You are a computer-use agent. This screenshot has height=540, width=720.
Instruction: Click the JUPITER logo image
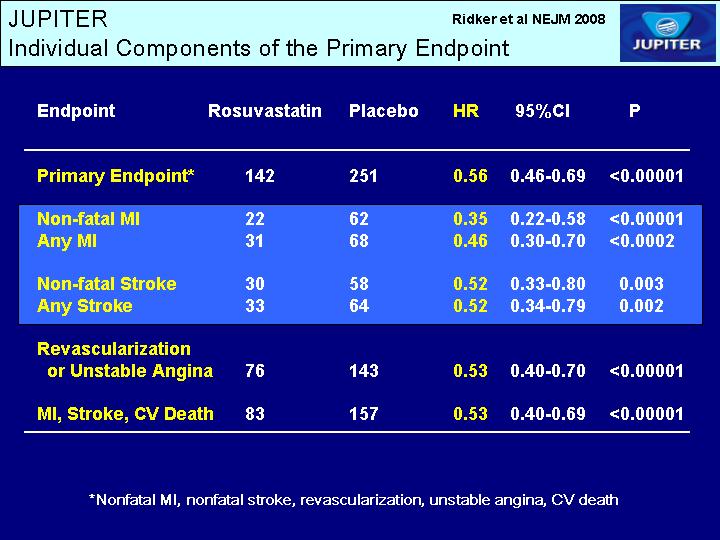tap(667, 33)
